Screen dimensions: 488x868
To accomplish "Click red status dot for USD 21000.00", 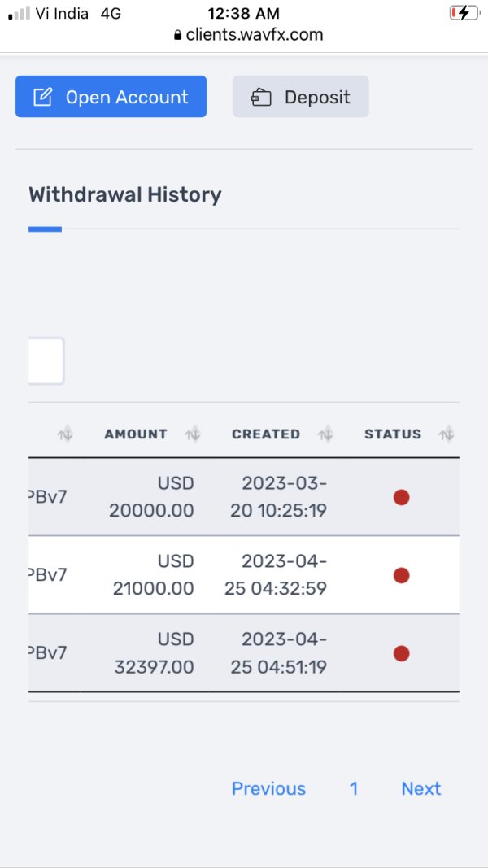I will coord(401,575).
